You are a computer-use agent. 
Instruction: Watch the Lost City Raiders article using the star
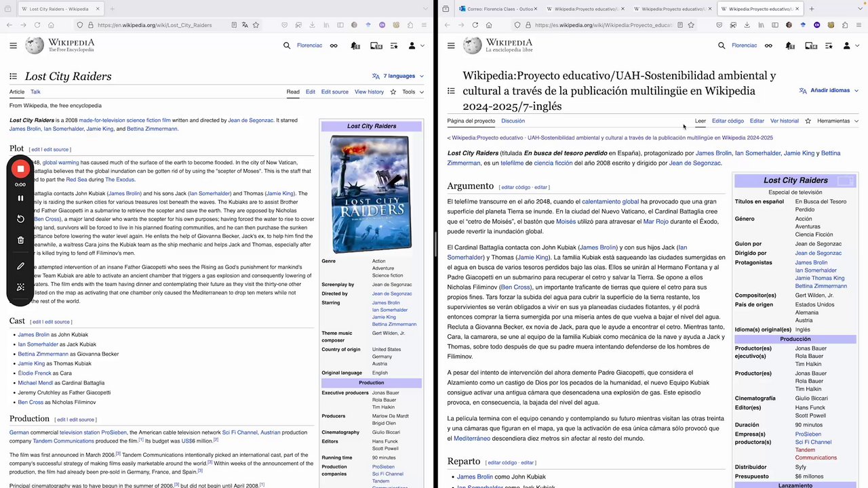click(393, 91)
